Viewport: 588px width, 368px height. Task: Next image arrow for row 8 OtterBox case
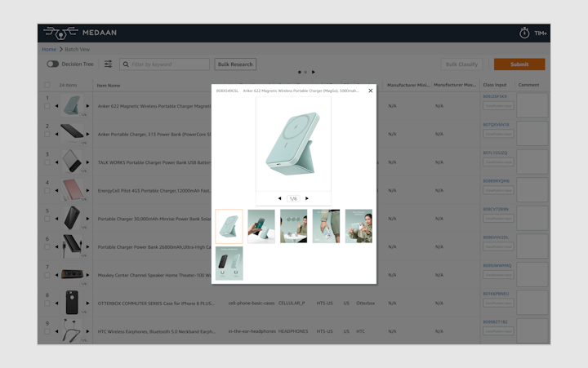coord(87,304)
